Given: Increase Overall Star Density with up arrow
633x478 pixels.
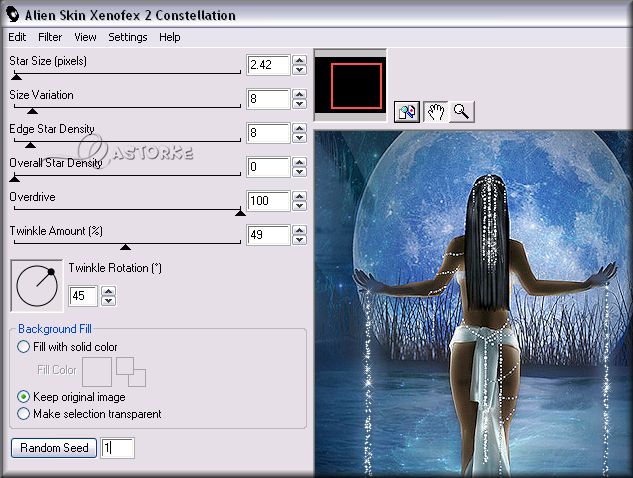Looking at the screenshot, I should (300, 162).
